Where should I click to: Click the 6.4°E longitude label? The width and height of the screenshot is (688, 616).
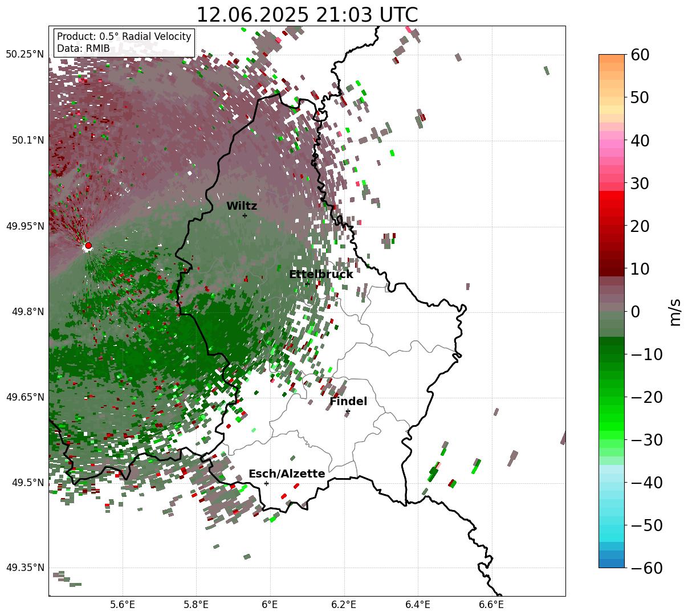(x=418, y=605)
